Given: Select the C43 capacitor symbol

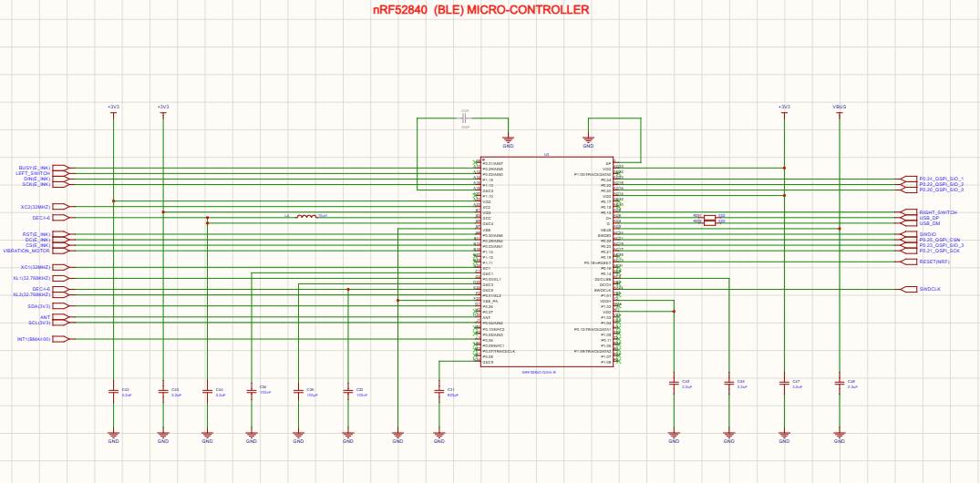Looking at the screenshot, I should click(163, 391).
